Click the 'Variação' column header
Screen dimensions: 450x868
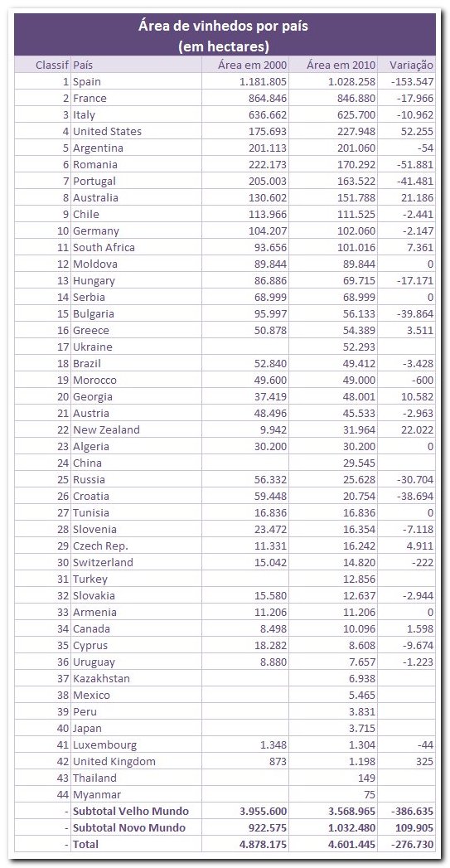click(411, 65)
